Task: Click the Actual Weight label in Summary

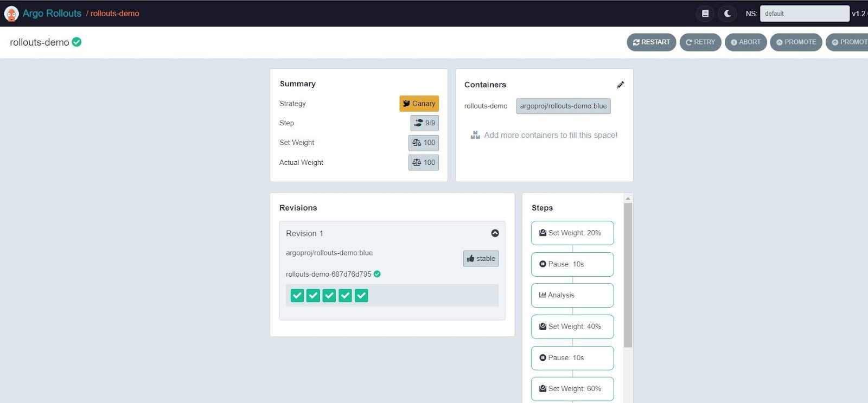Action: point(301,163)
